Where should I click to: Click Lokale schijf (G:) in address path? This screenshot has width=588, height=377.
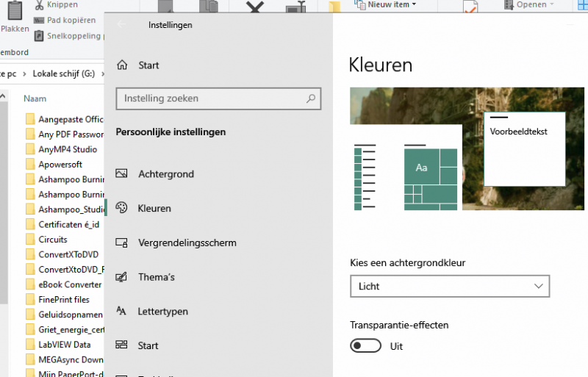coord(62,73)
